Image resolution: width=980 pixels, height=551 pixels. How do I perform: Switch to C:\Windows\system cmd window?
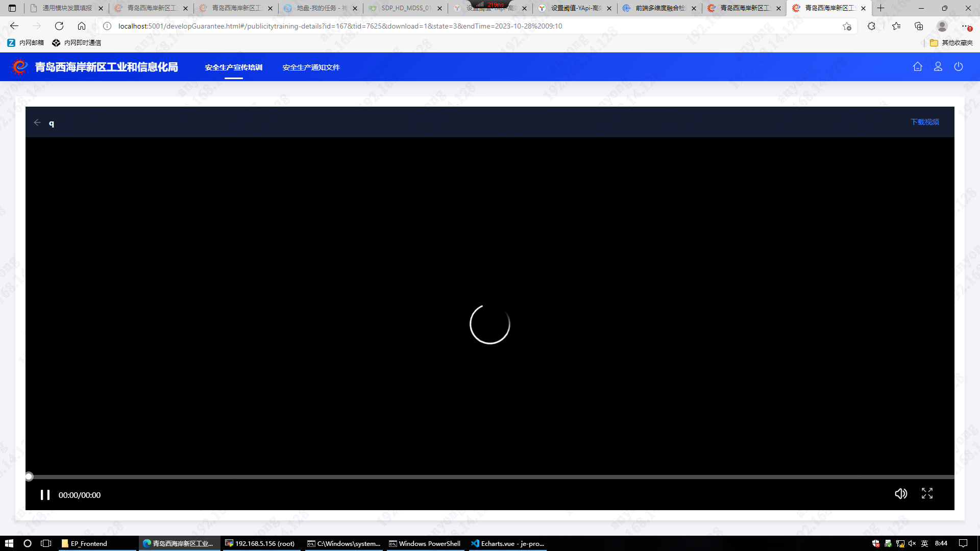(x=344, y=543)
